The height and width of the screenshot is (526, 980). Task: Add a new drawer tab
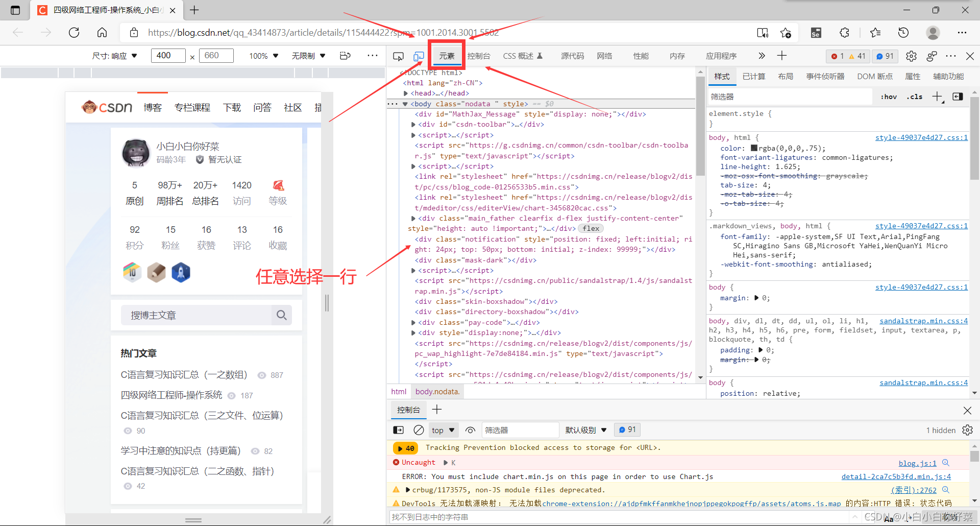437,410
